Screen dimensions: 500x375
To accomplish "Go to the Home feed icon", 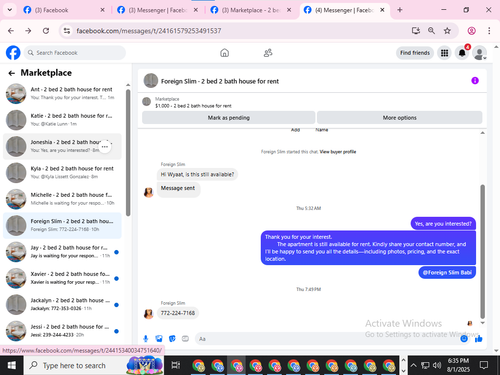I will click(x=224, y=53).
